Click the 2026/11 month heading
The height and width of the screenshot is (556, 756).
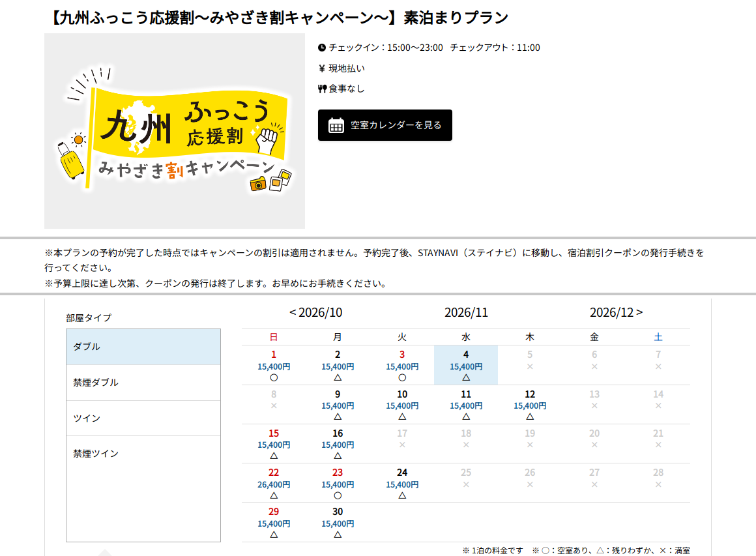tap(466, 312)
